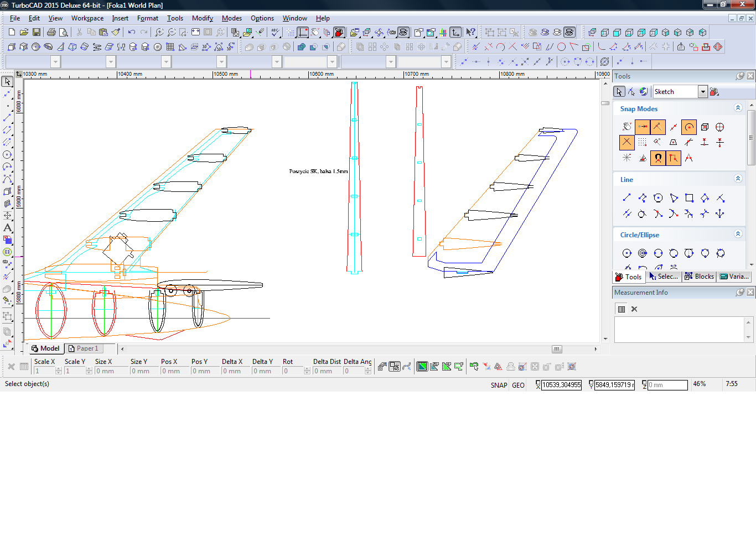Click the Undo arrow icon

(132, 33)
